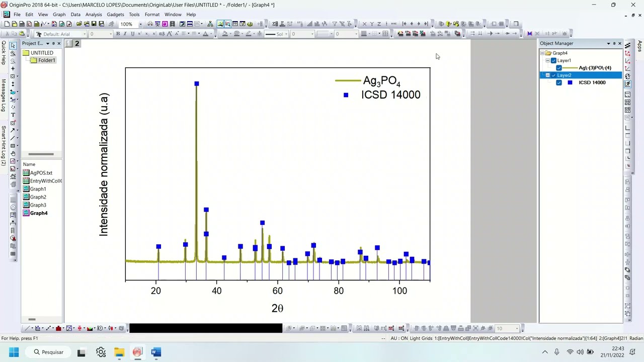Click the Increase Font size icon
The image size is (644, 362).
pos(169,34)
